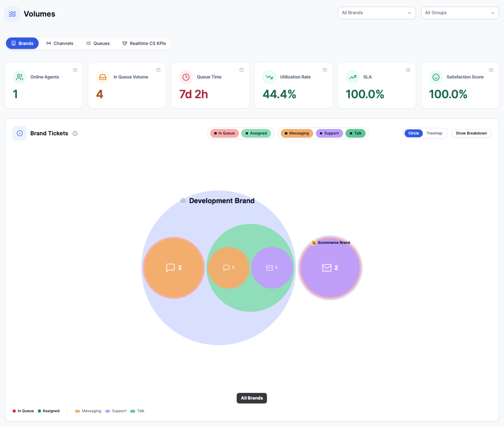Click the Ecommerce Brand label
Image resolution: width=504 pixels, height=426 pixels.
tap(334, 243)
